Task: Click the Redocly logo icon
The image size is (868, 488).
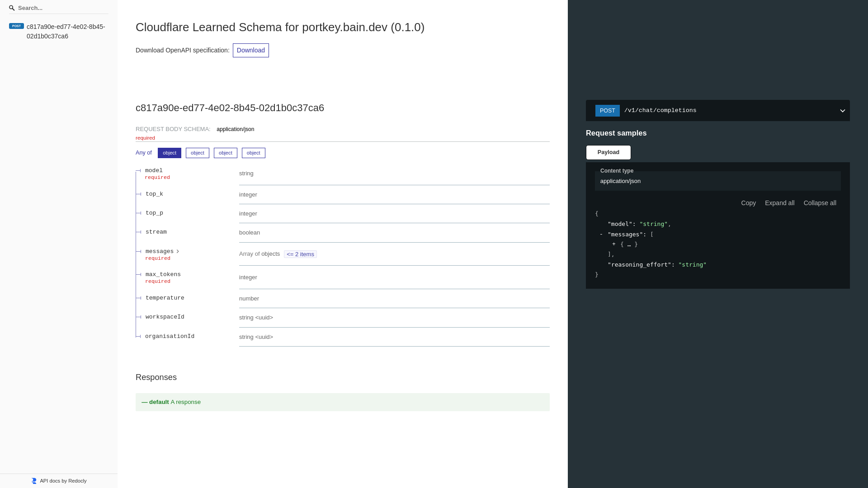Action: [x=34, y=481]
